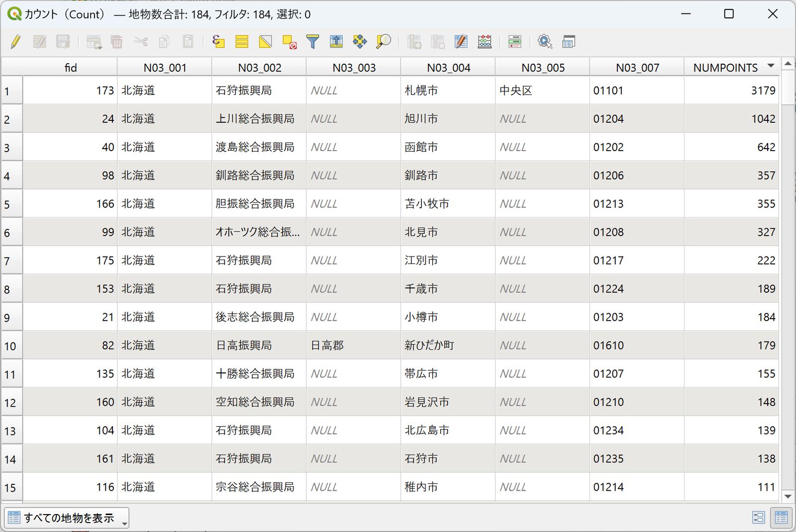796x532 pixels.
Task: Sort by the fid column header
Action: pyautogui.click(x=70, y=68)
